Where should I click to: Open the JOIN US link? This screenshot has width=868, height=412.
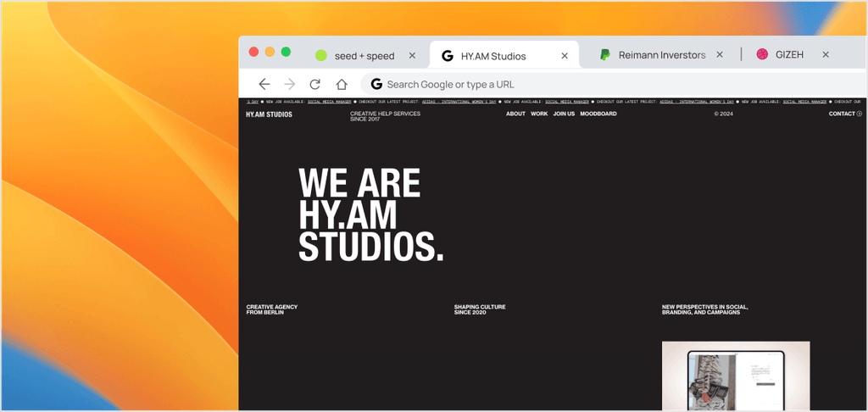click(564, 114)
